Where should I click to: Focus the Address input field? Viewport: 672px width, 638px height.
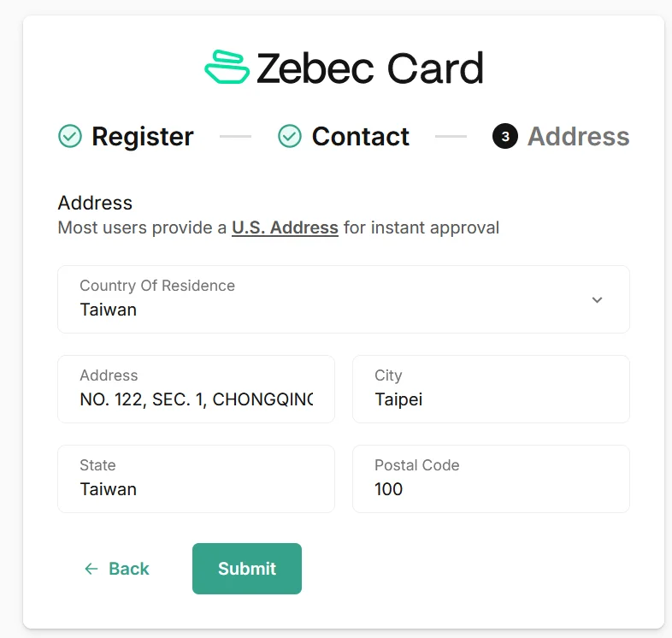click(196, 399)
